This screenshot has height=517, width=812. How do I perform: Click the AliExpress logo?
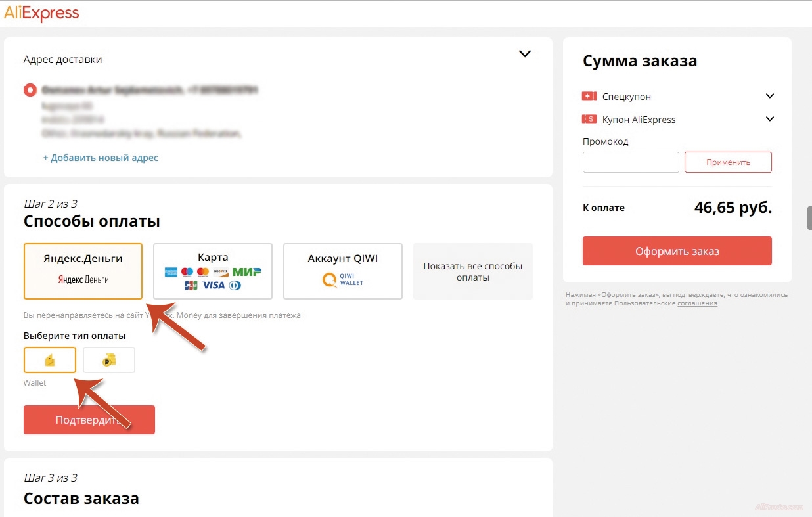[x=41, y=13]
